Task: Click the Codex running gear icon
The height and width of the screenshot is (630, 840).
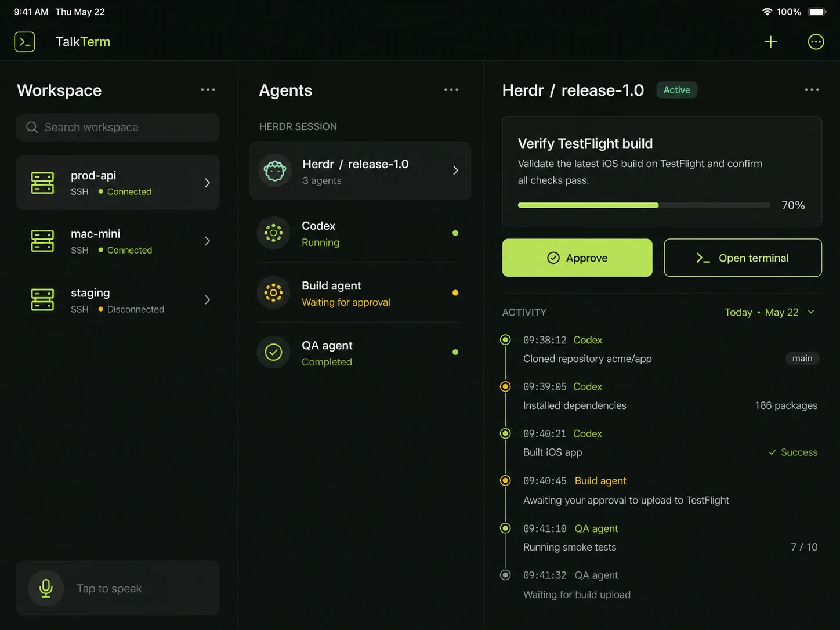Action: tap(273, 233)
